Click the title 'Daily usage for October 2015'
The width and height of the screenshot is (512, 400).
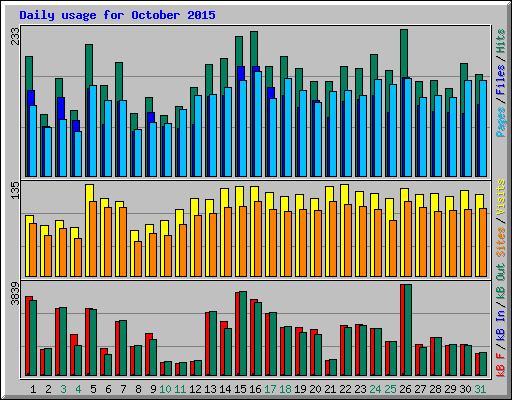tap(117, 15)
